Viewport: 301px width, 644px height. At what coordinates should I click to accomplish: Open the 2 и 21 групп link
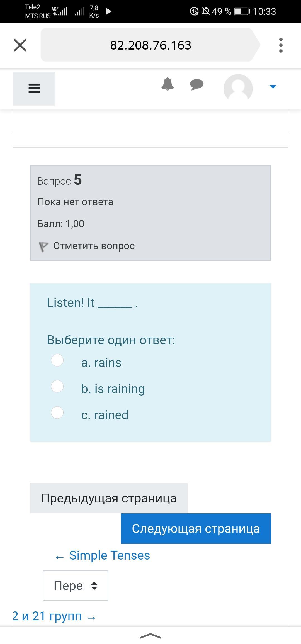tap(54, 616)
